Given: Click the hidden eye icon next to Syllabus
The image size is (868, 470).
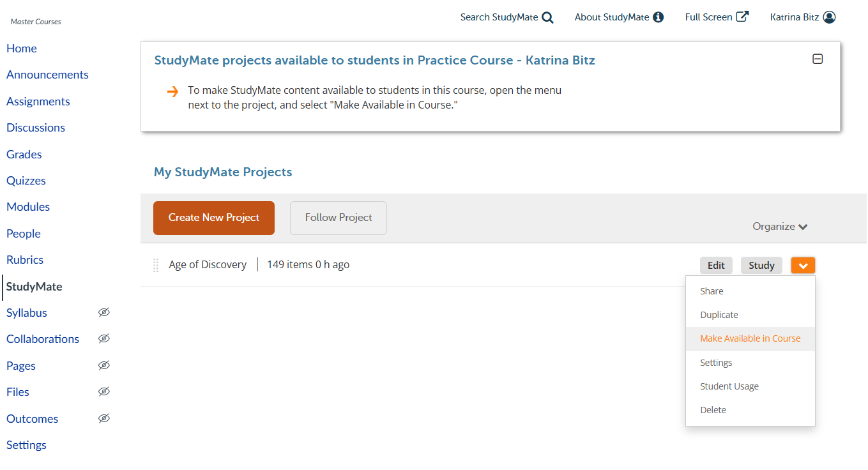Looking at the screenshot, I should 104,312.
